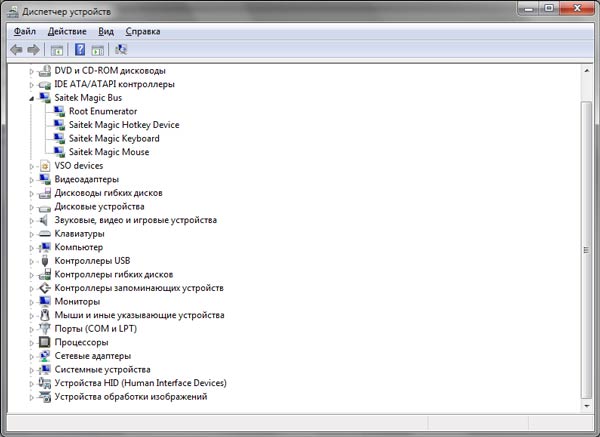The image size is (600, 437).
Task: Click the Help question mark toolbar icon
Action: (80, 49)
